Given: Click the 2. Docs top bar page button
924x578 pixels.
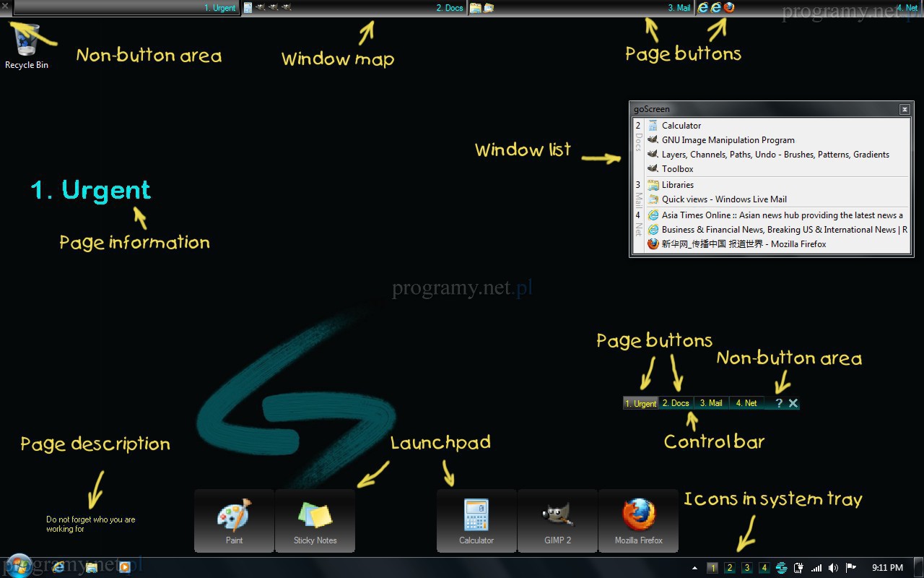Looking at the screenshot, I should coord(449,8).
